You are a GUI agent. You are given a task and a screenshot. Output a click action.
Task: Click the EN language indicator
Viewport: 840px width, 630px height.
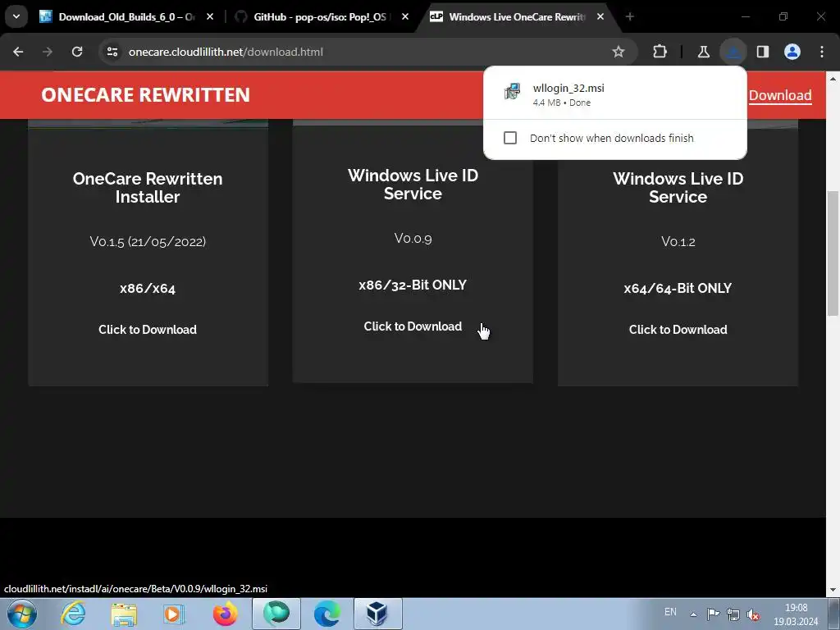pos(670,612)
